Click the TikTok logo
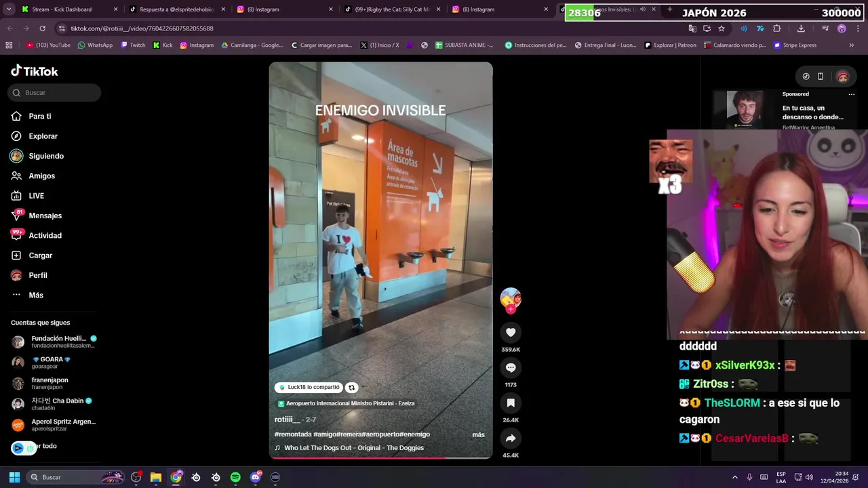Image resolution: width=868 pixels, height=488 pixels. coord(35,71)
